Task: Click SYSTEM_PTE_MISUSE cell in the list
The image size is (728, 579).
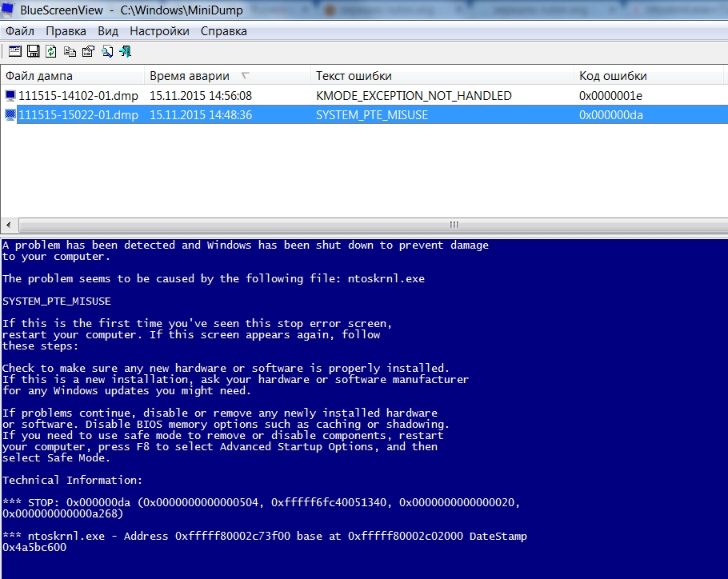Action: [372, 114]
